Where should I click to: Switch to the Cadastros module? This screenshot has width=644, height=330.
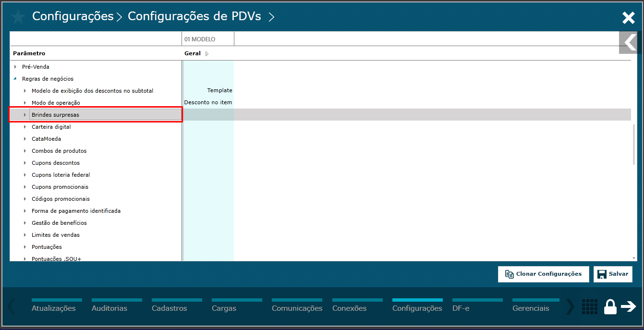170,308
